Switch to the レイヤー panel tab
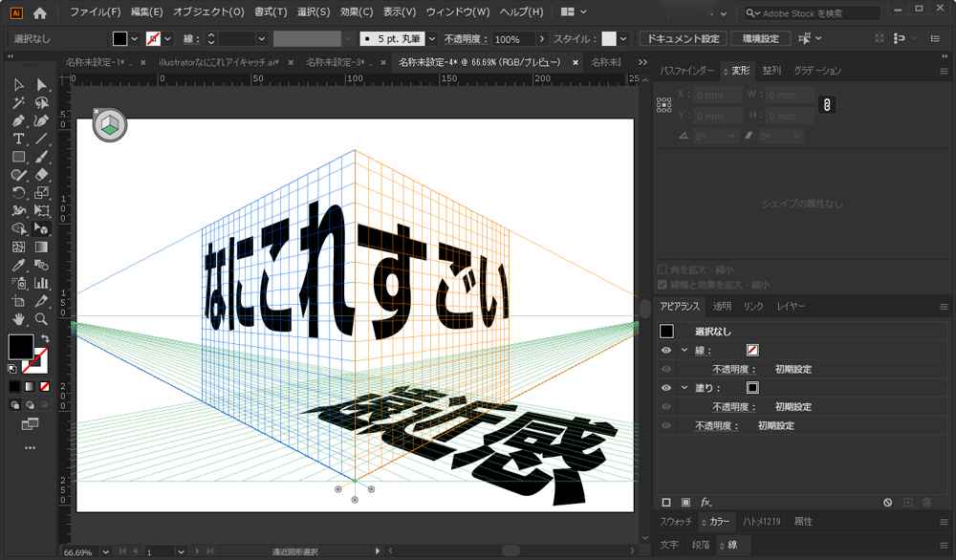 pyautogui.click(x=791, y=306)
